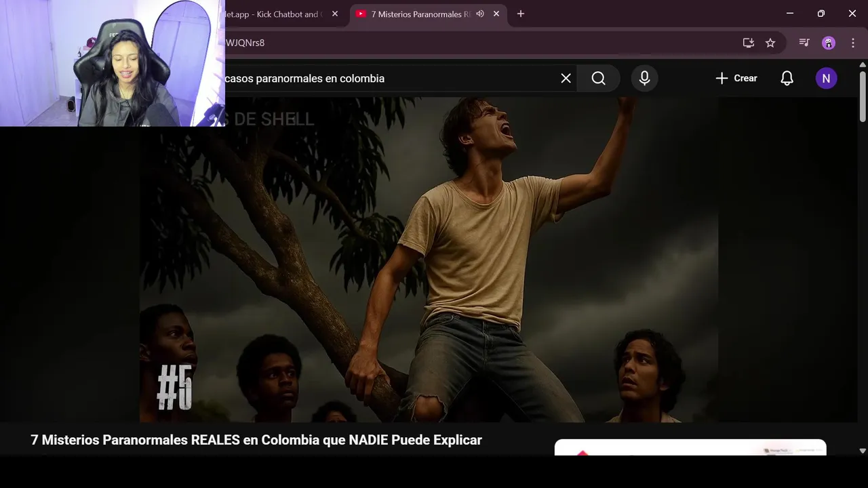Mute the tab via speaker icon

pyautogui.click(x=480, y=14)
